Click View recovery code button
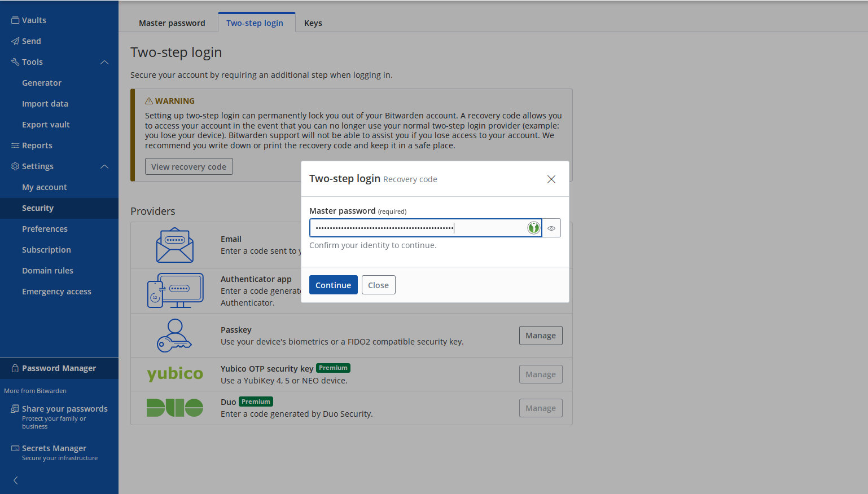868x494 pixels. 189,167
